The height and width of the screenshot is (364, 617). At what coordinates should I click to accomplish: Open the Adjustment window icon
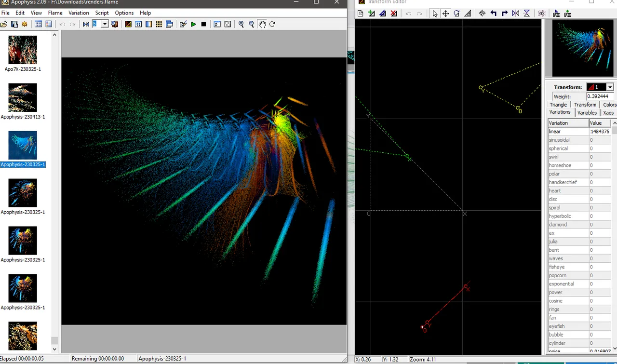[x=138, y=24]
